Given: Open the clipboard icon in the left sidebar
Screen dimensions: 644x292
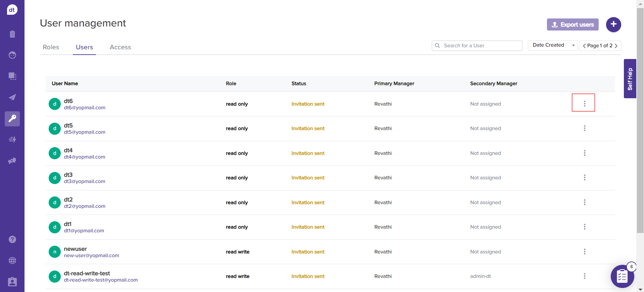Looking at the screenshot, I should pos(12,34).
